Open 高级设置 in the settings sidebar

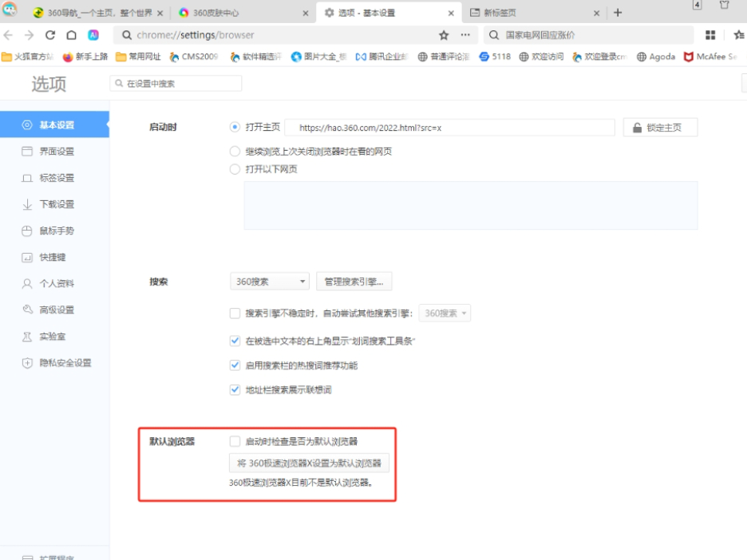54,310
